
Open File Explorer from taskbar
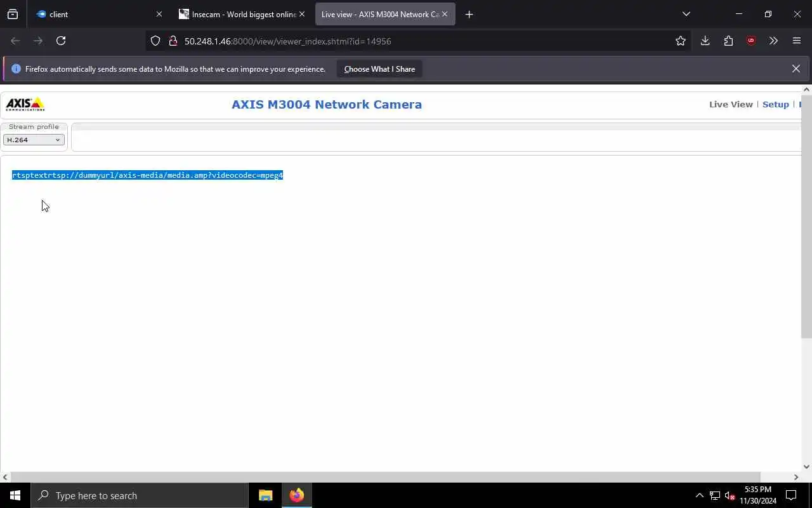click(266, 495)
